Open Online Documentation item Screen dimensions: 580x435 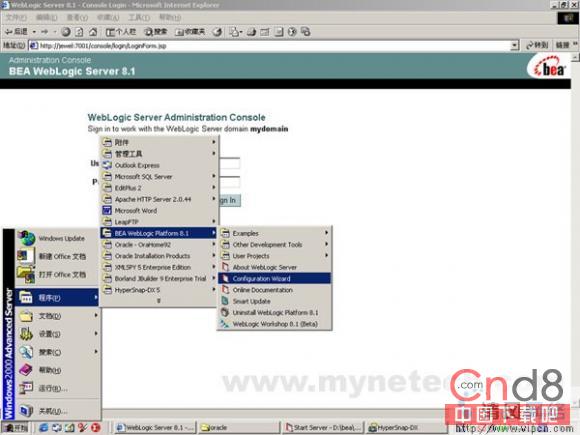click(274, 290)
